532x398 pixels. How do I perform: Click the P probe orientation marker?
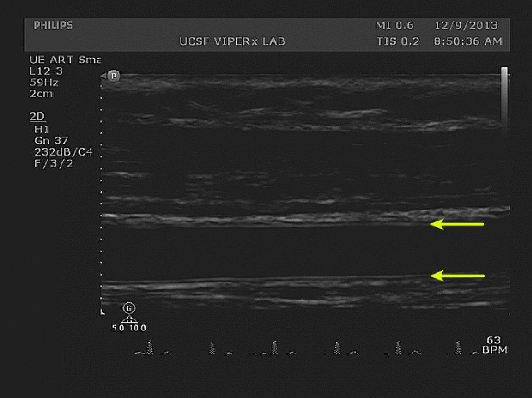click(x=114, y=76)
